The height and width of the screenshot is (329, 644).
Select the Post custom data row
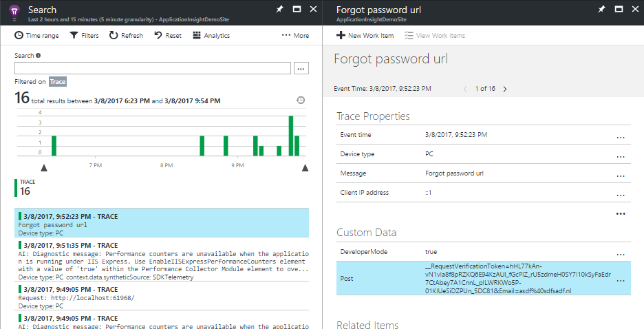point(484,278)
